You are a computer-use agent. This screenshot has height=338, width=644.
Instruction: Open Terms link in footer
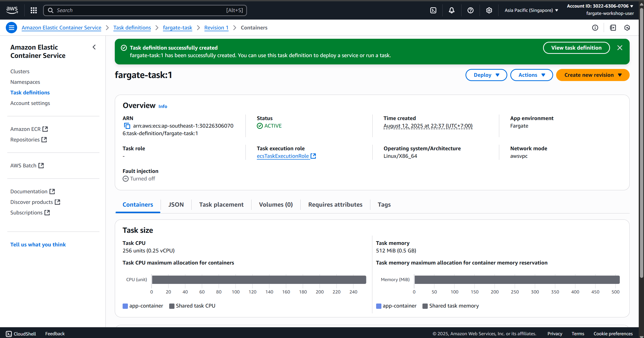pyautogui.click(x=578, y=334)
